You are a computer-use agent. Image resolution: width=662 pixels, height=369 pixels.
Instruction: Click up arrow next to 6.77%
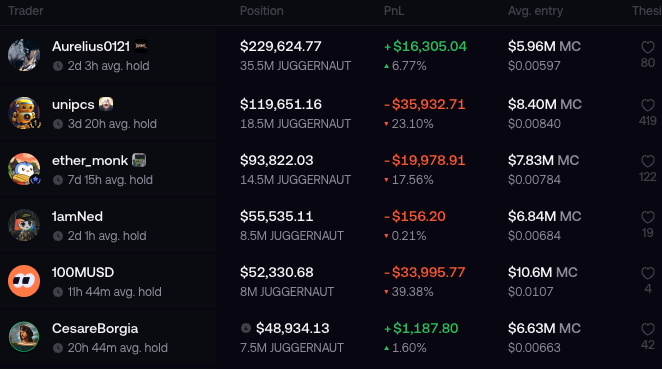pyautogui.click(x=386, y=66)
